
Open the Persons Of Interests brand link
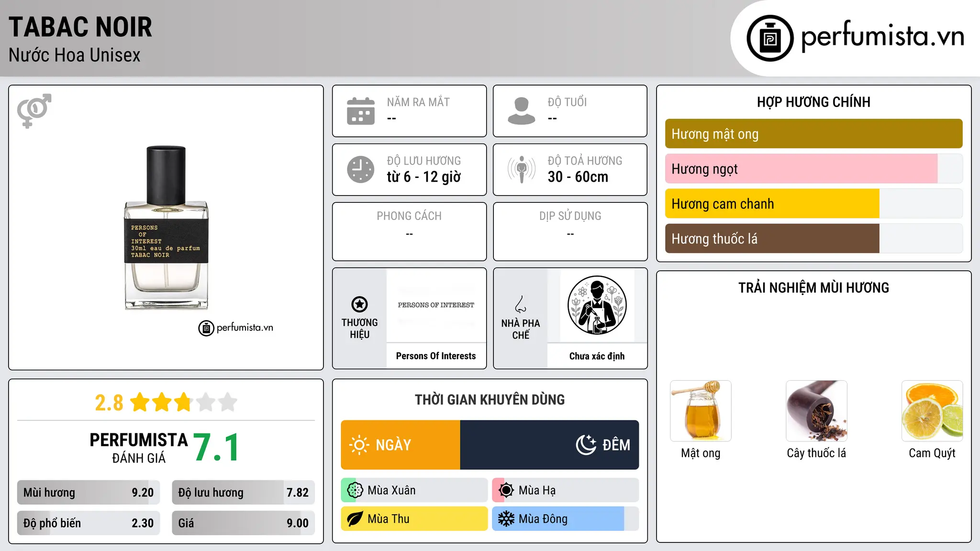click(x=436, y=356)
